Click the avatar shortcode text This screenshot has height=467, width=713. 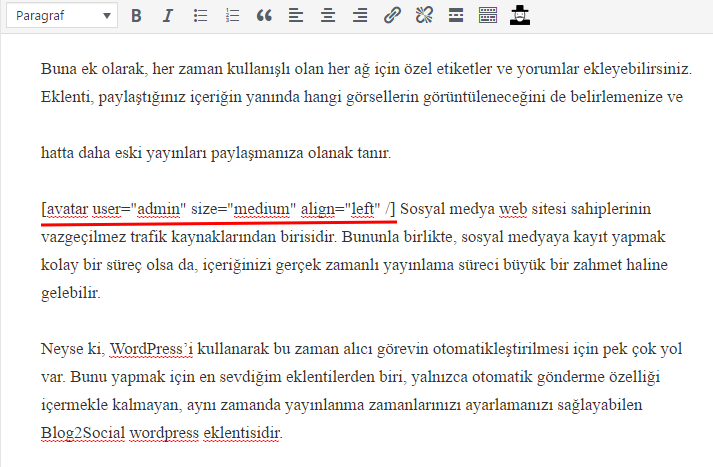point(218,209)
